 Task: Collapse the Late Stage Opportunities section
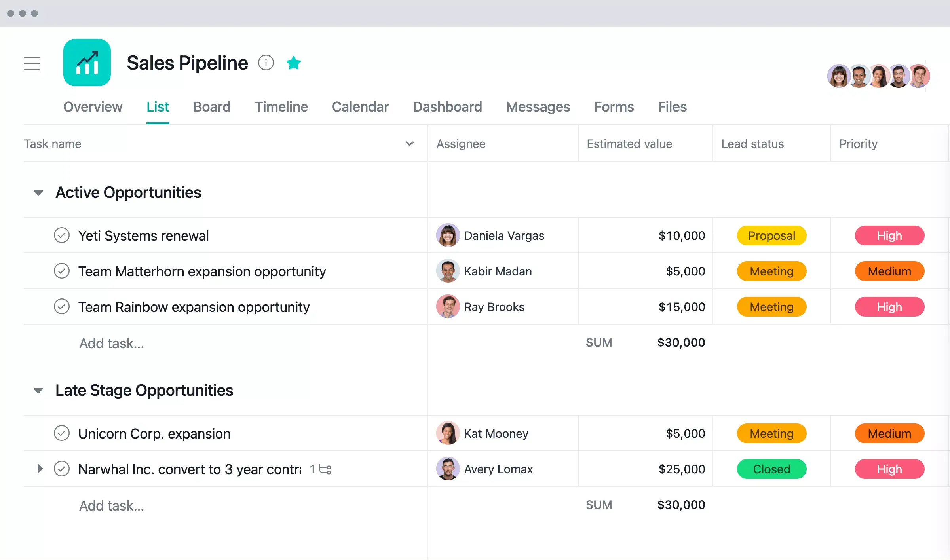[37, 390]
